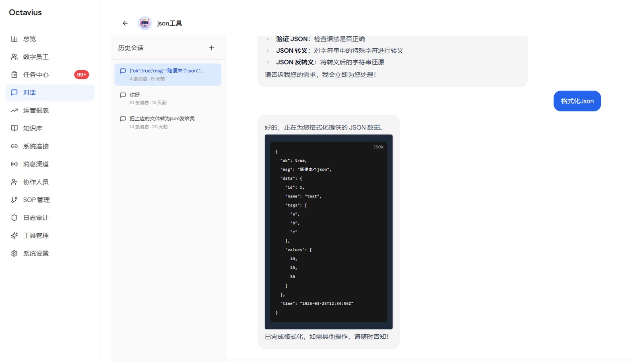Click the json工具 title text
This screenshot has width=644, height=362.
pyautogui.click(x=169, y=23)
